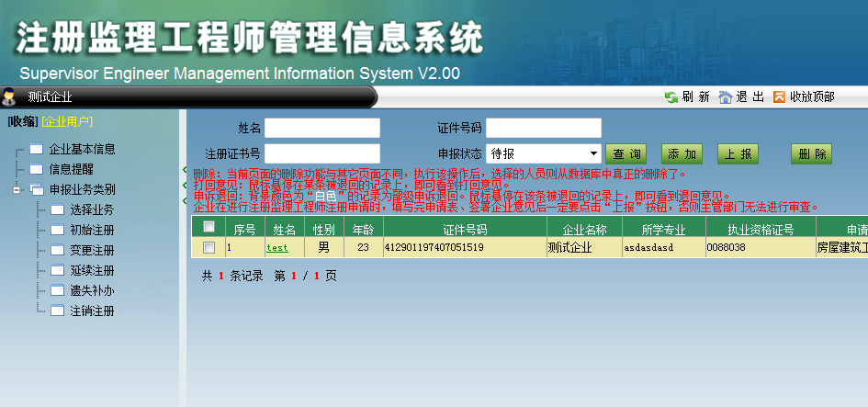Click the 姓名 input field

pos(322,128)
